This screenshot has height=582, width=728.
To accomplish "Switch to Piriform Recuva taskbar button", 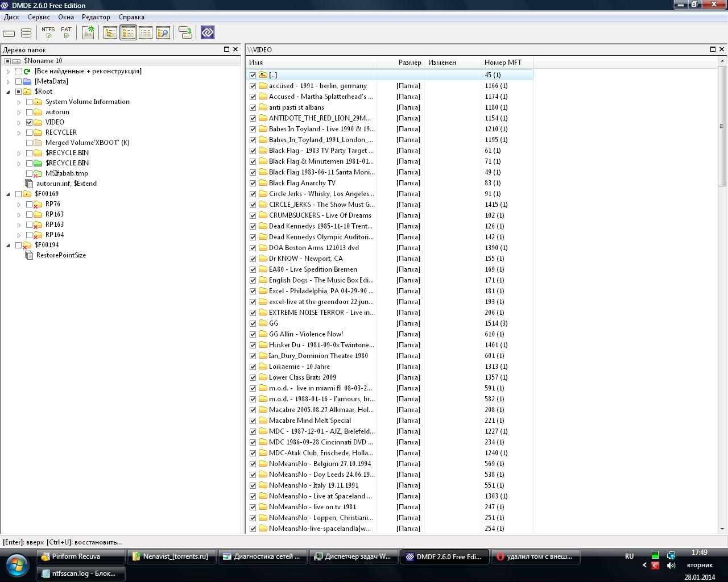I will point(81,556).
